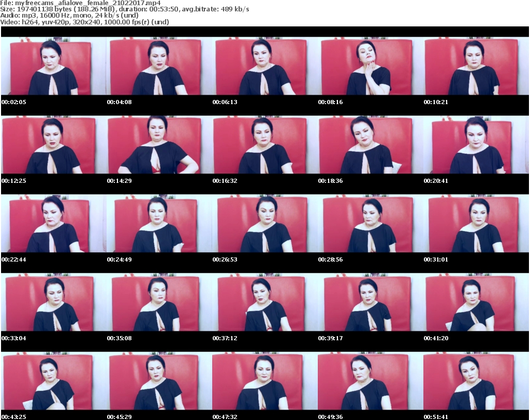The height and width of the screenshot is (420, 530).
Task: Select the thumbnail frame at 00:20:41
Action: pyautogui.click(x=476, y=144)
